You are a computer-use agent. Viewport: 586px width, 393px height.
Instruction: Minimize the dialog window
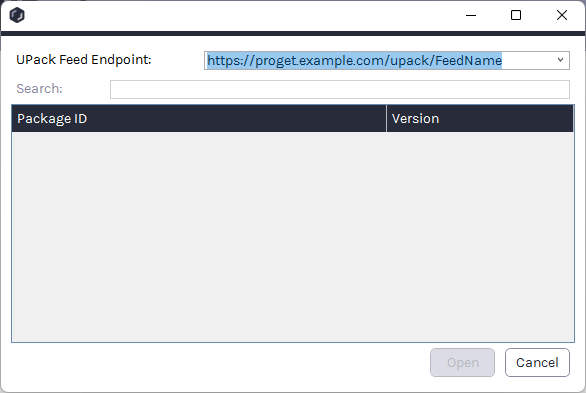pyautogui.click(x=471, y=15)
